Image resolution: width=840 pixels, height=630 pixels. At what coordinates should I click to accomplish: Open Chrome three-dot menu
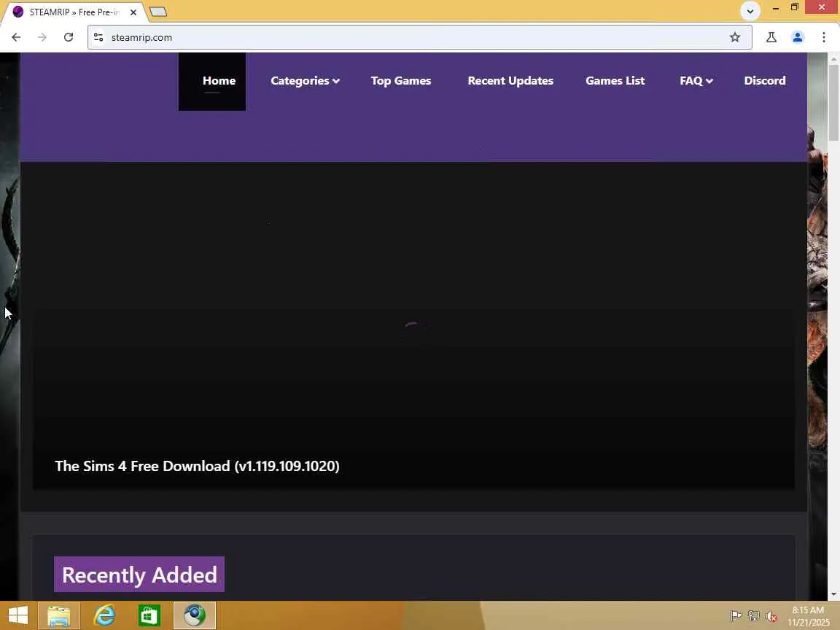(x=824, y=37)
